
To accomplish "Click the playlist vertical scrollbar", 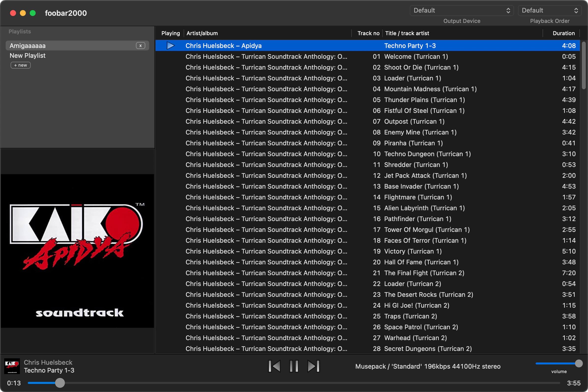I will [584, 65].
